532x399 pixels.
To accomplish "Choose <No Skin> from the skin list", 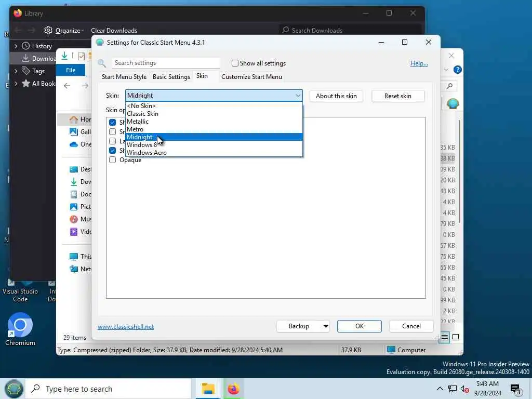I will coord(214,106).
